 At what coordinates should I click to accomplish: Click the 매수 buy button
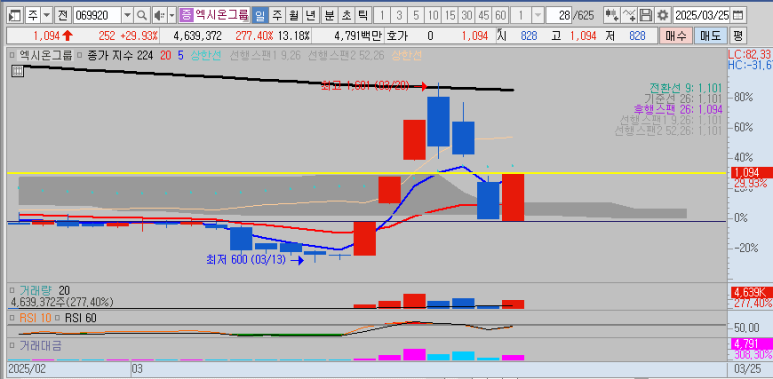coord(675,35)
